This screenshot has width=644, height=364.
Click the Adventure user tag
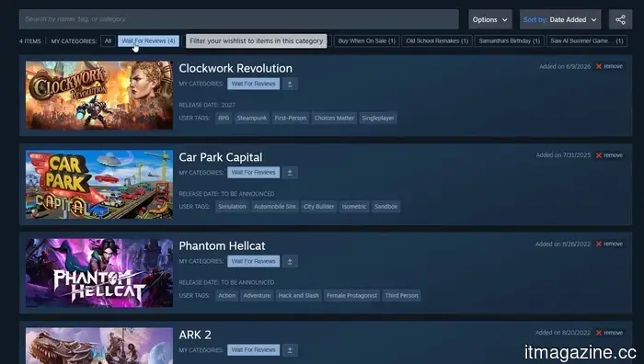[257, 295]
